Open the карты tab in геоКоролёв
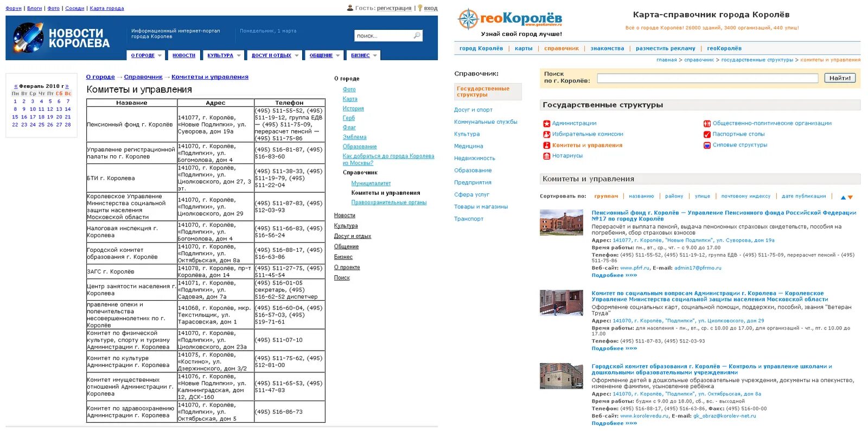This screenshot has height=431, width=868. click(524, 48)
